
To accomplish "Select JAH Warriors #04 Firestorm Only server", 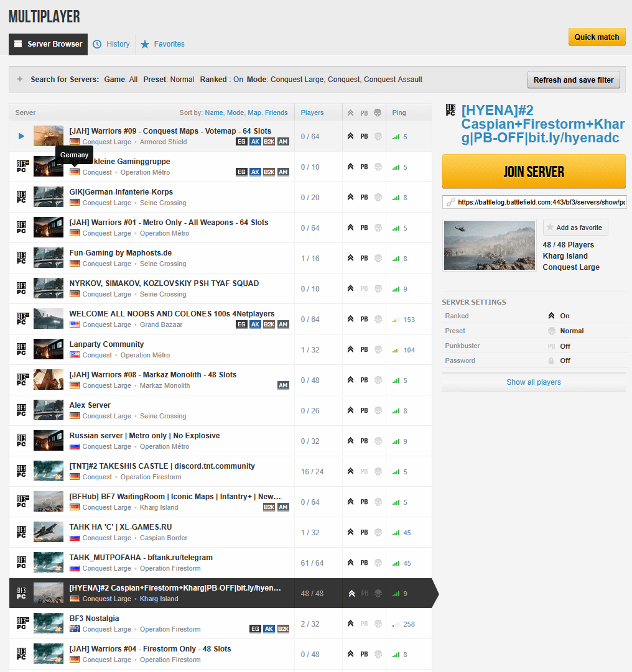I will (220, 654).
